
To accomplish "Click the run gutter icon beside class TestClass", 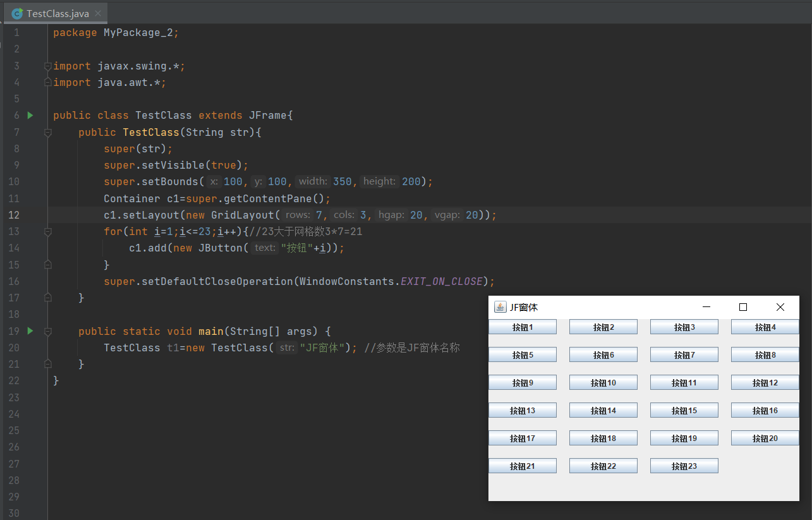I will (30, 115).
